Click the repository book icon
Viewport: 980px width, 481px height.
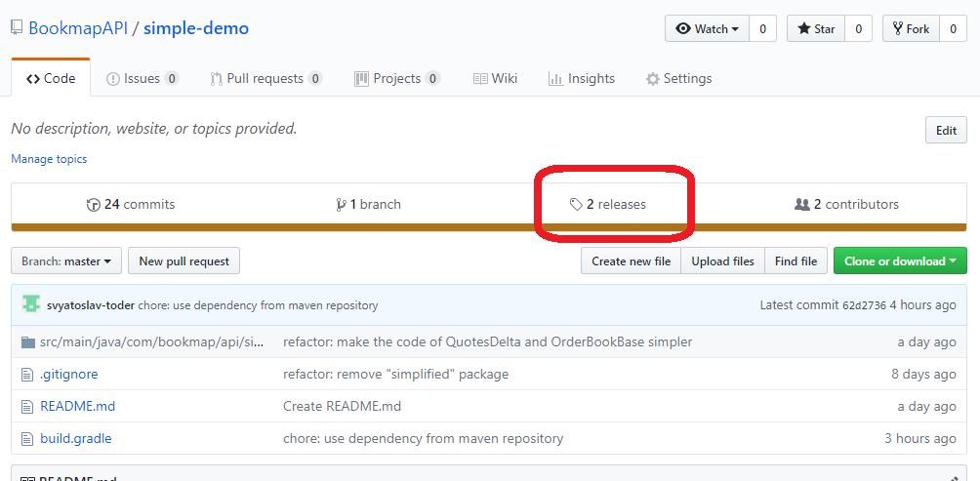coord(16,28)
